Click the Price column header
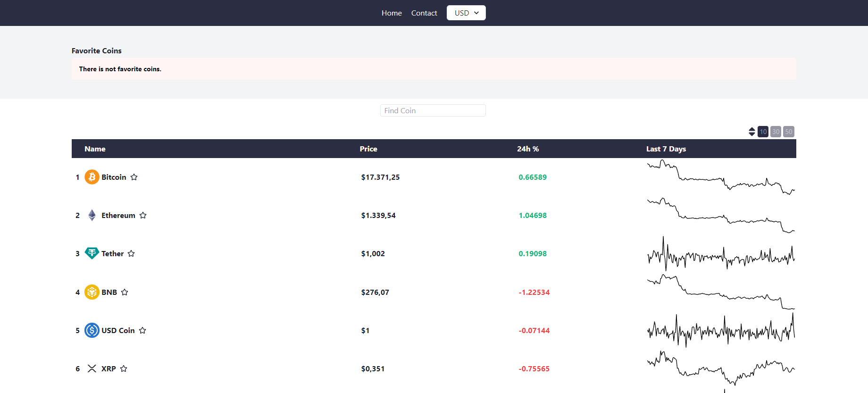This screenshot has height=393, width=868. pyautogui.click(x=368, y=149)
